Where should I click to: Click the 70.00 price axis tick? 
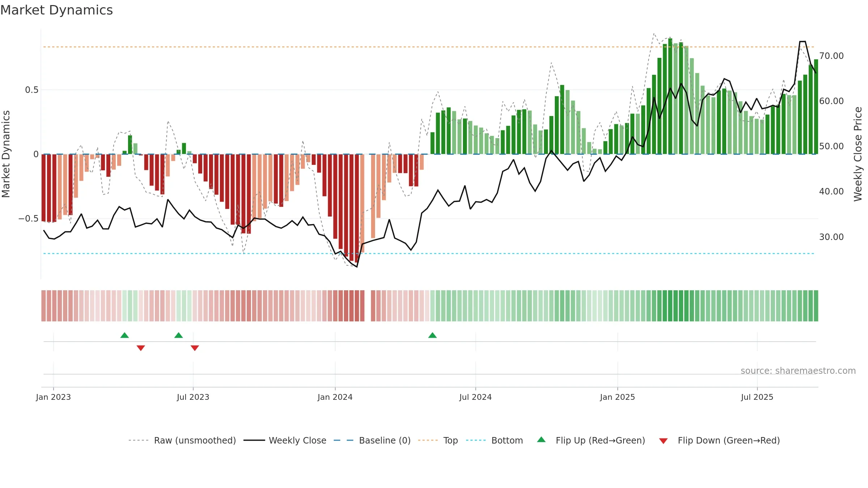(831, 56)
